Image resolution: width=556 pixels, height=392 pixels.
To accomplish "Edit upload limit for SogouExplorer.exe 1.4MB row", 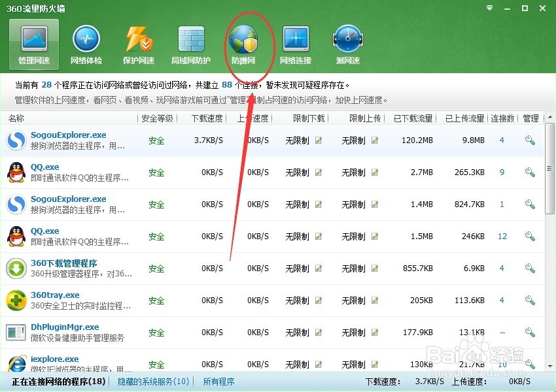I will point(374,204).
